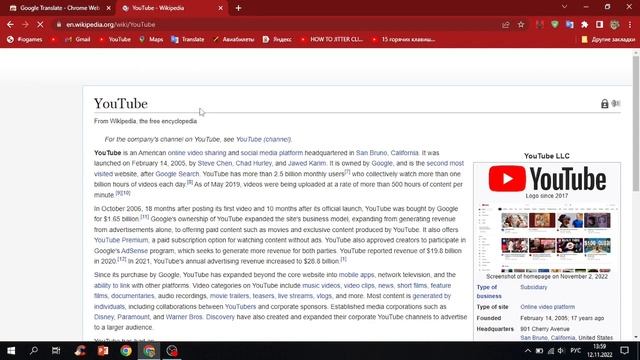Open the YouTube Premium link
The height and width of the screenshot is (360, 640).
(121, 240)
